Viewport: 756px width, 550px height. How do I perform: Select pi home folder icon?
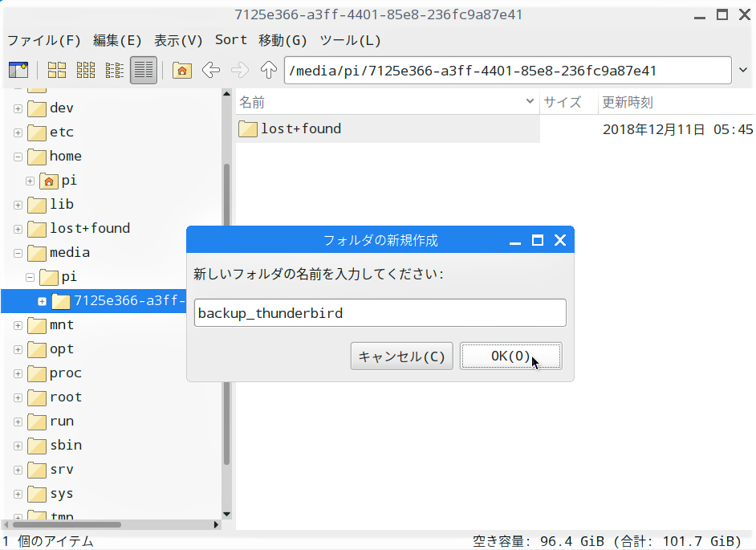(x=49, y=181)
